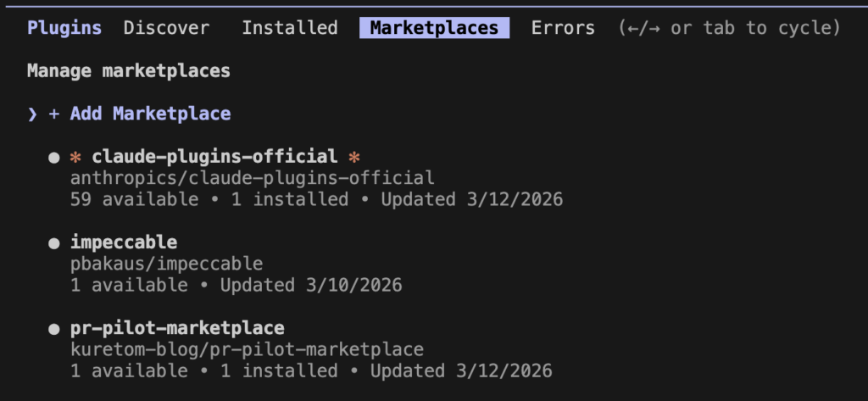Select the claude-plugins-official marketplace name

(x=214, y=157)
